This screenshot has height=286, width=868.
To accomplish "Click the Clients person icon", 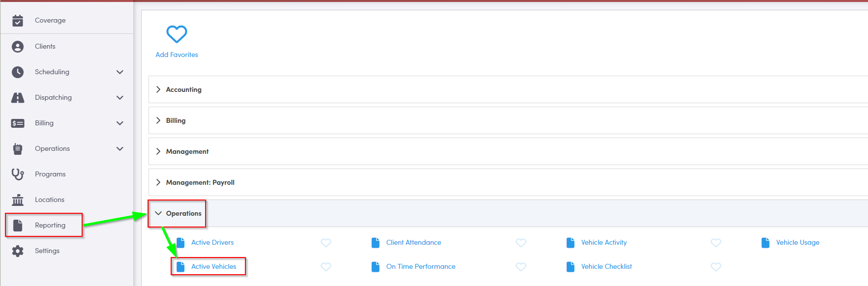I will (x=18, y=47).
